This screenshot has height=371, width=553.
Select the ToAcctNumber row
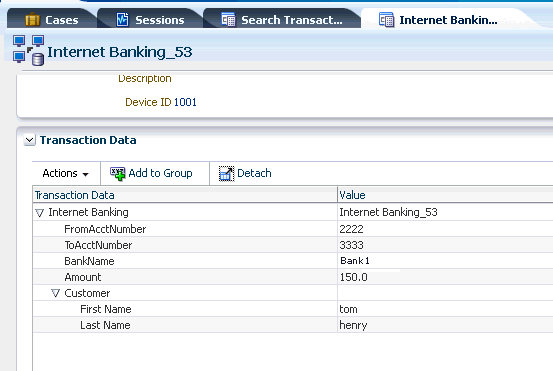293,245
